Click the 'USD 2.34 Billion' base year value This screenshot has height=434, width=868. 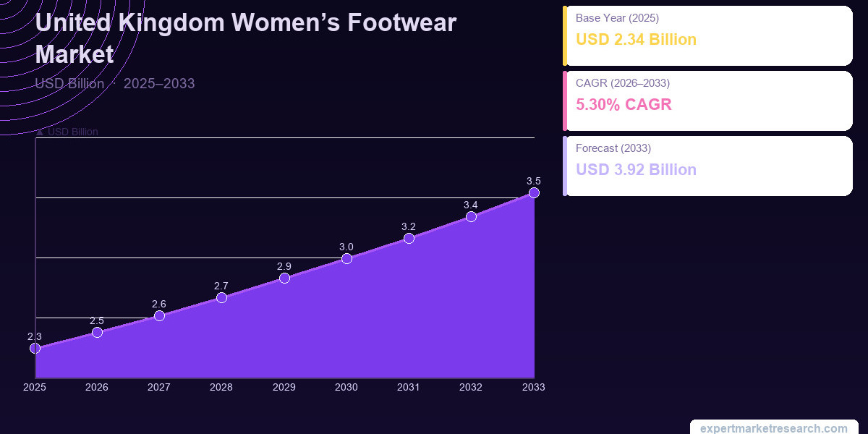click(x=636, y=40)
